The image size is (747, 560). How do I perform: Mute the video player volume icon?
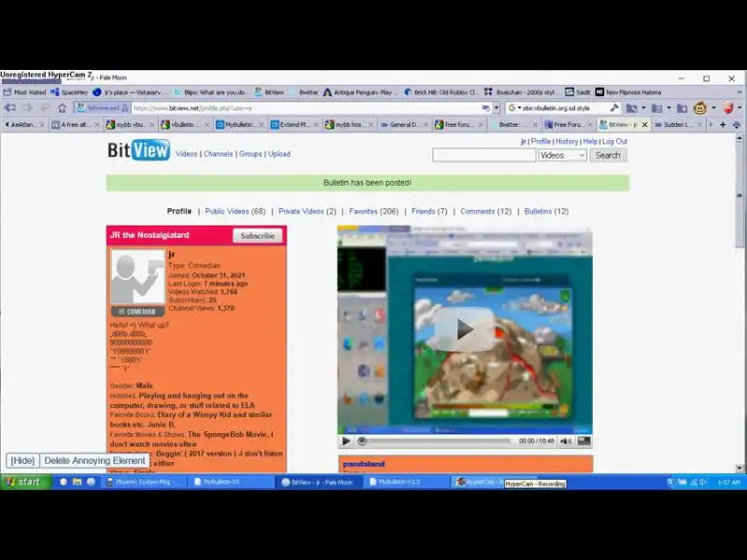tap(566, 441)
